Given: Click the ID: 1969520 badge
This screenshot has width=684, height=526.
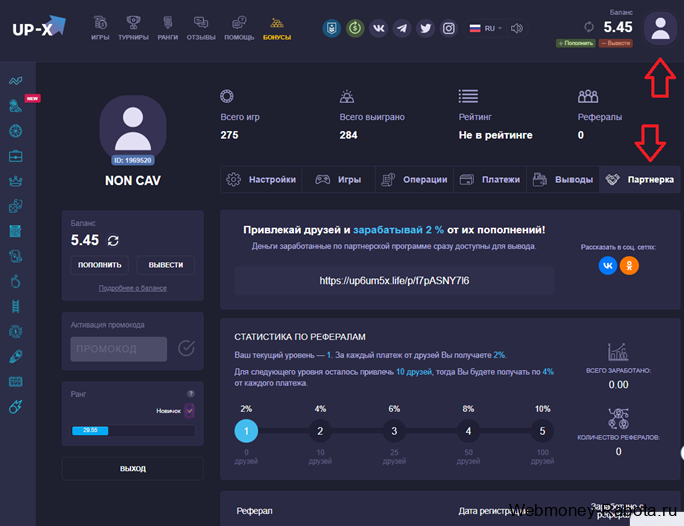Looking at the screenshot, I should pos(133,160).
